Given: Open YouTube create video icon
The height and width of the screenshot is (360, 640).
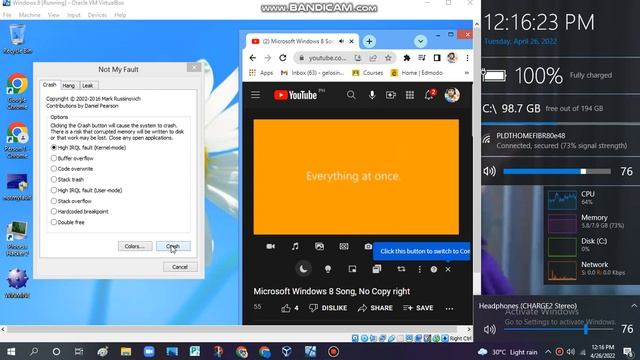Looking at the screenshot, I should tap(391, 95).
